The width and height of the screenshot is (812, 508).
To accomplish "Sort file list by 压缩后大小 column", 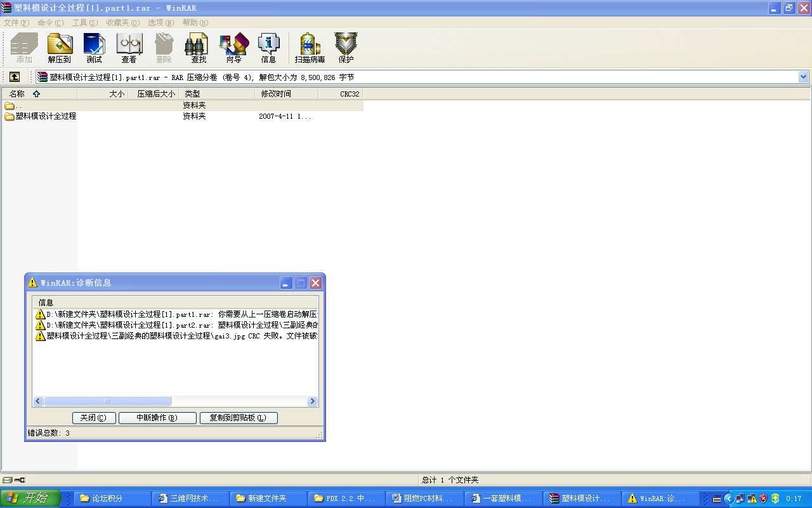I will click(x=154, y=94).
